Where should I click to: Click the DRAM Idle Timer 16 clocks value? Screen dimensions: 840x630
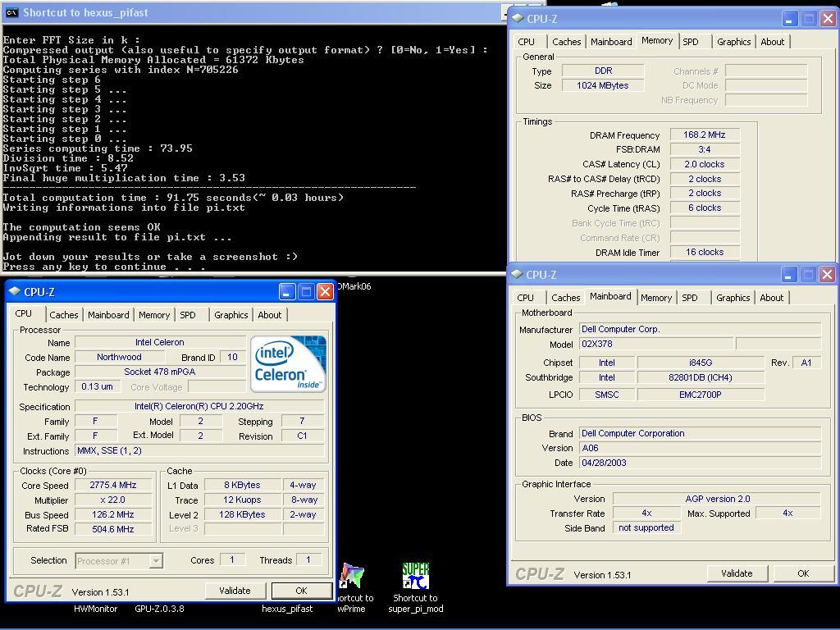[x=705, y=253]
